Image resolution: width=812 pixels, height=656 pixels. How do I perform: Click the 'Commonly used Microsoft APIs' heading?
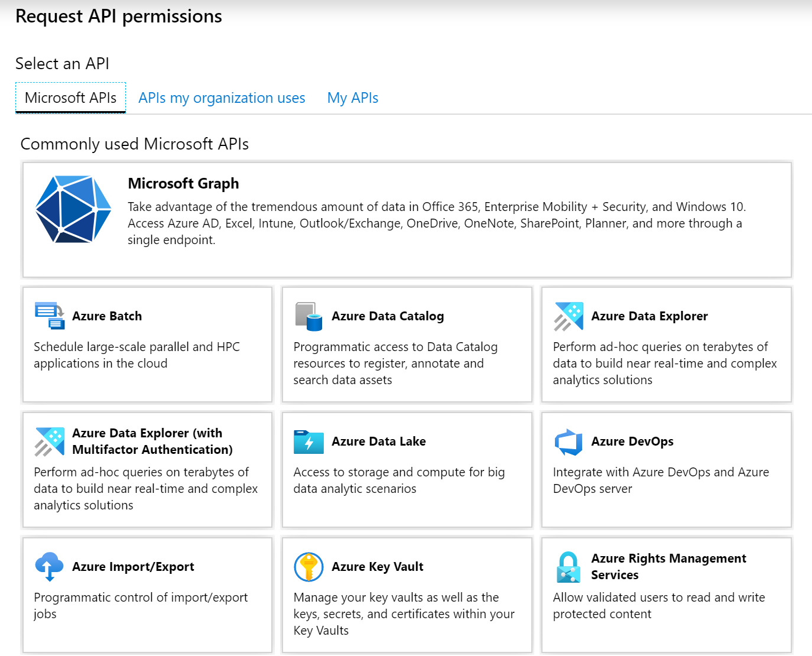(135, 144)
